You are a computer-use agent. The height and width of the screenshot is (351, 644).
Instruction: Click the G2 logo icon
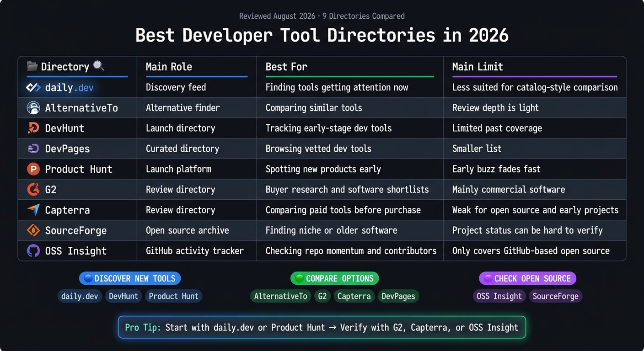(x=33, y=189)
